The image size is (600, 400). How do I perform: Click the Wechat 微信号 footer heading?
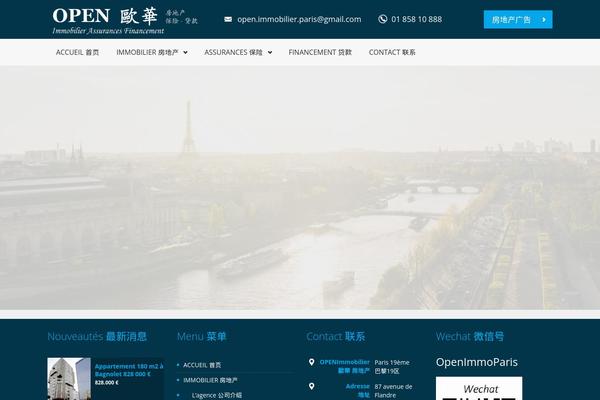tap(470, 336)
